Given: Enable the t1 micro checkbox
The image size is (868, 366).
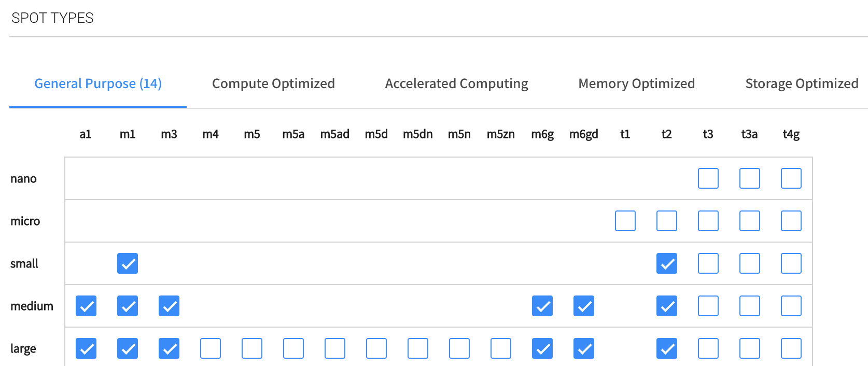Looking at the screenshot, I should 625,221.
